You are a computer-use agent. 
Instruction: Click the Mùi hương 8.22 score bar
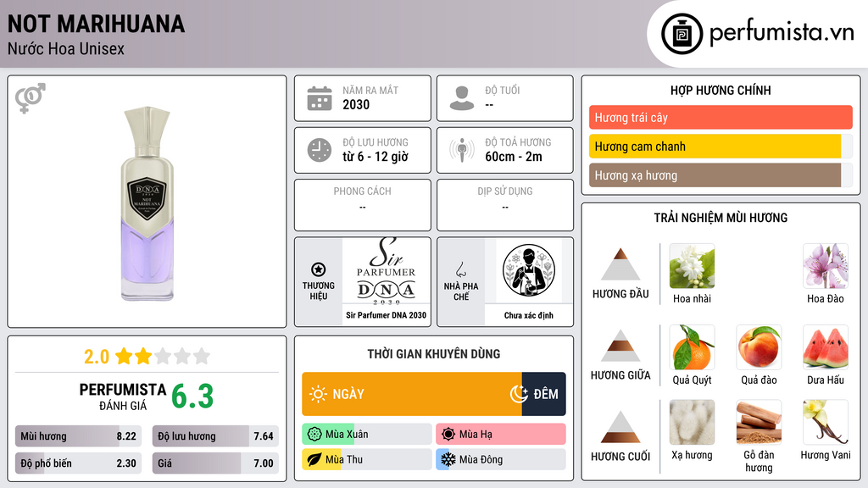pyautogui.click(x=78, y=436)
